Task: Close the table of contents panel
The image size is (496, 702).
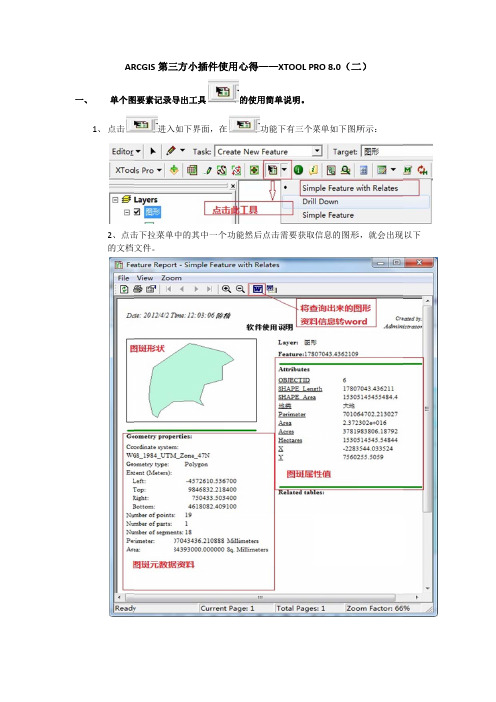Action: point(233,186)
